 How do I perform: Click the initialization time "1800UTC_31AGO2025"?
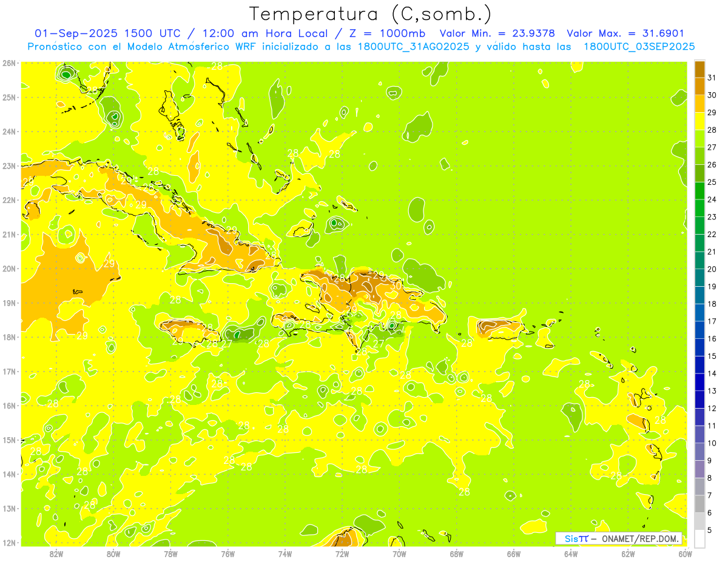tap(413, 46)
